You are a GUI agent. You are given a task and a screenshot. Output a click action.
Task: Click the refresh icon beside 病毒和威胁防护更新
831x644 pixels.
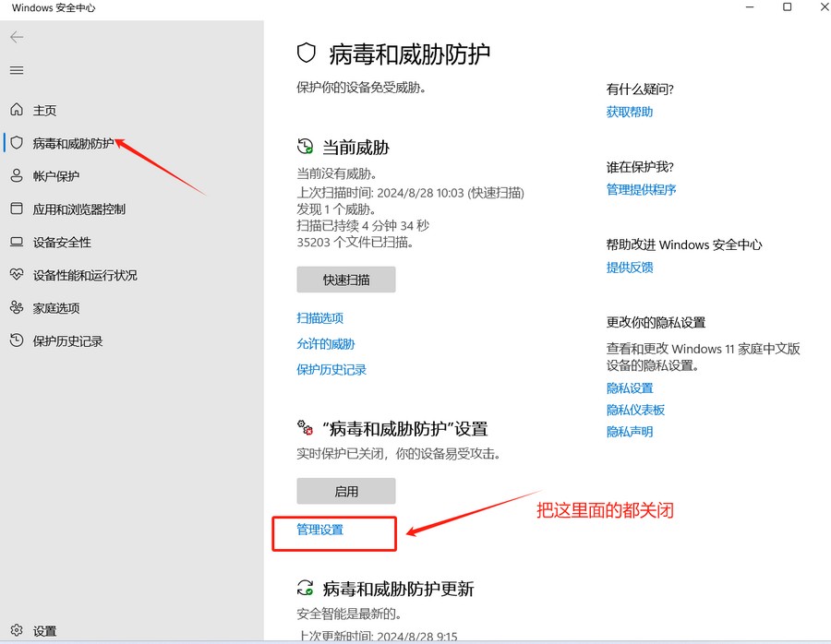point(306,588)
